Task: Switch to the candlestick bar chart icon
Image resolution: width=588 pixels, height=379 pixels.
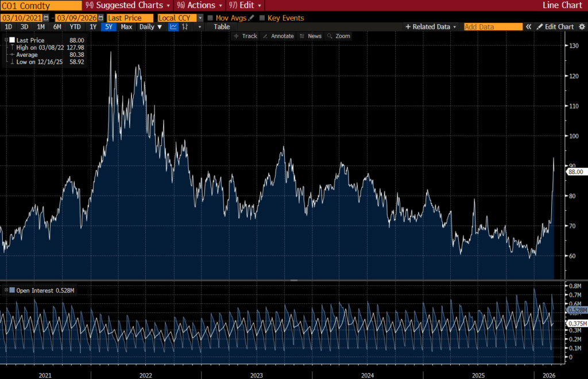Action: click(184, 27)
